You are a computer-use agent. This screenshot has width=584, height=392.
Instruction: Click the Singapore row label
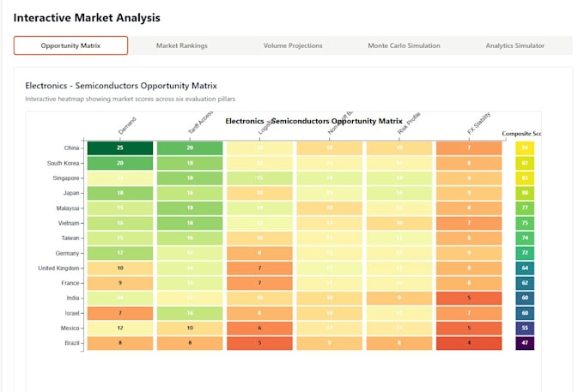pyautogui.click(x=66, y=178)
